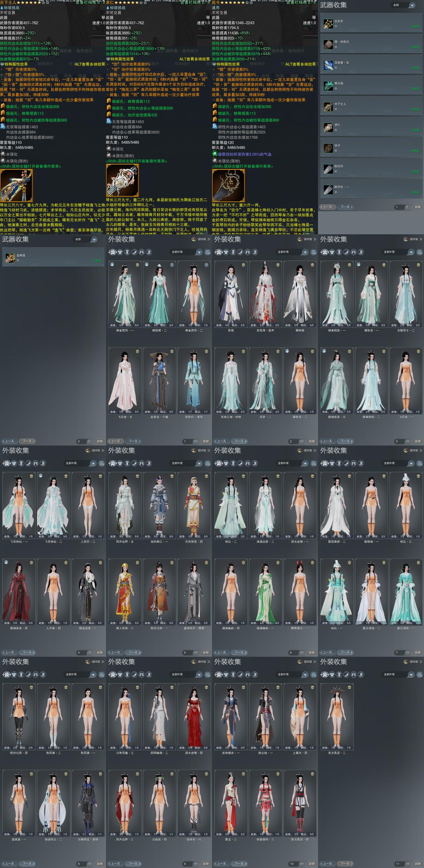Click the blue 玉泉凝·五 weapon icon
The width and height of the screenshot is (424, 868).
click(x=328, y=65)
